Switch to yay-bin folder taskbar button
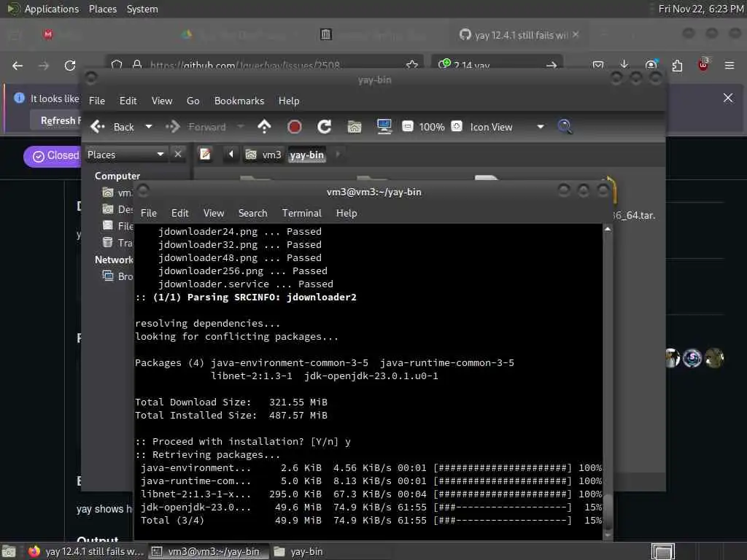The image size is (747, 560). (298, 551)
